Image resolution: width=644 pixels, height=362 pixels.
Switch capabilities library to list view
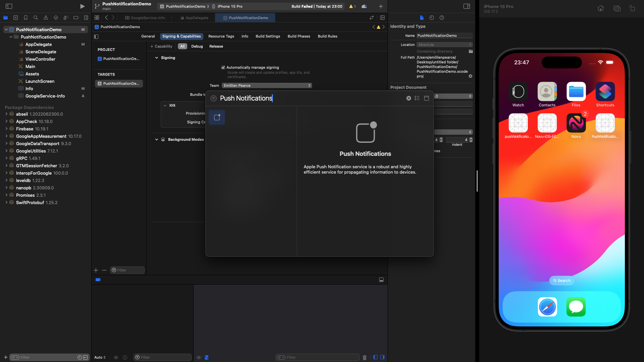(x=417, y=98)
